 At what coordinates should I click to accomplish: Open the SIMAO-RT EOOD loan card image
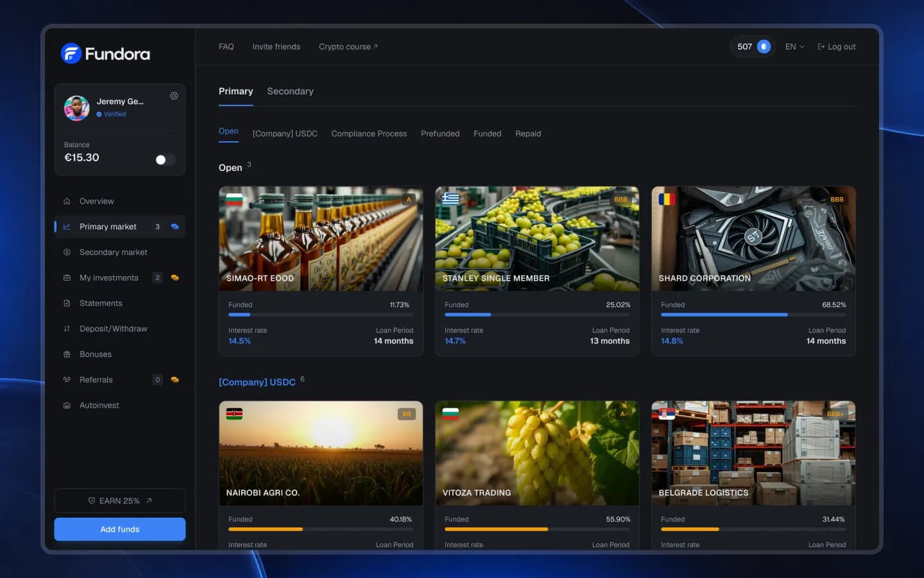(321, 239)
